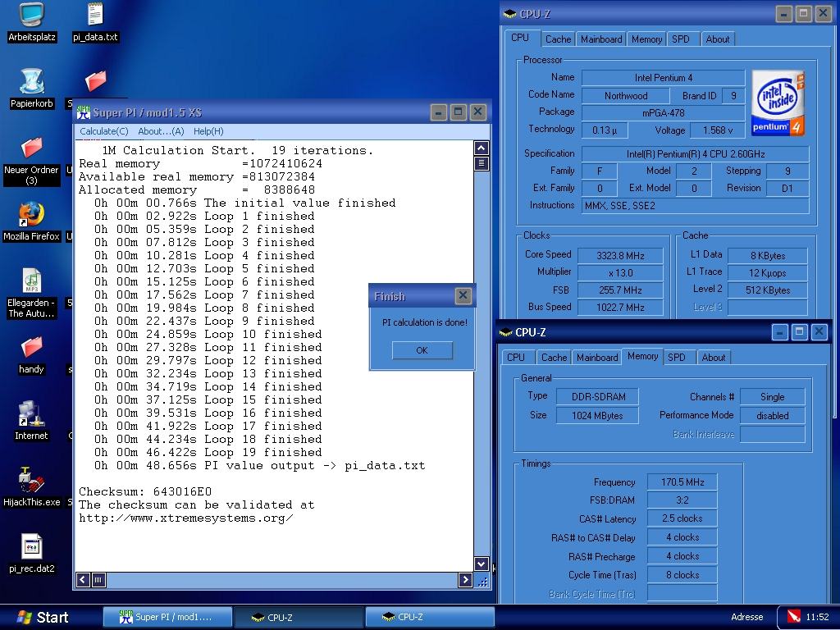Close the Finish dialog
Image resolution: width=840 pixels, height=630 pixels.
463,295
